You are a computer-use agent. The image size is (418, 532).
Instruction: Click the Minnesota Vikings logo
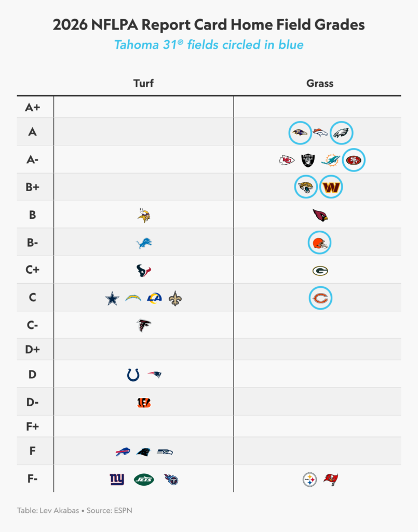point(144,215)
